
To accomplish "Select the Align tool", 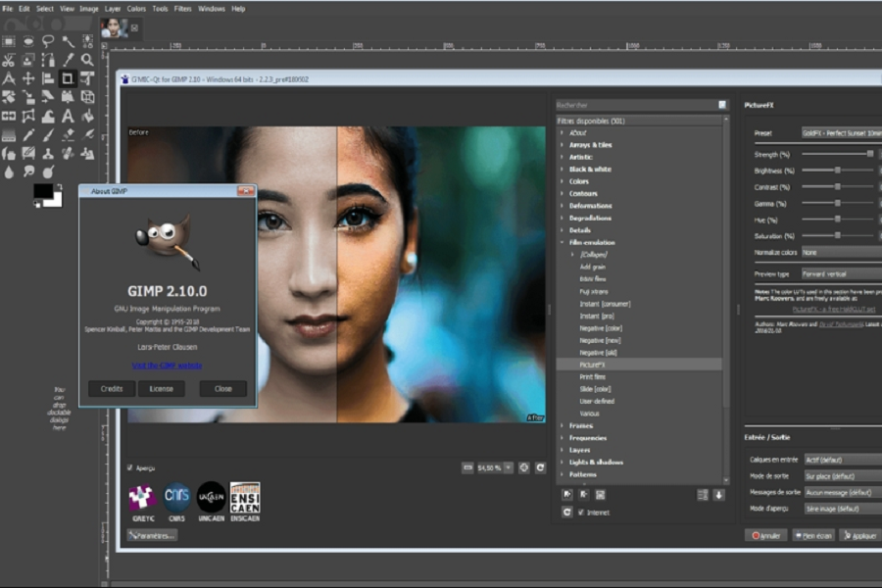I will coord(48,78).
